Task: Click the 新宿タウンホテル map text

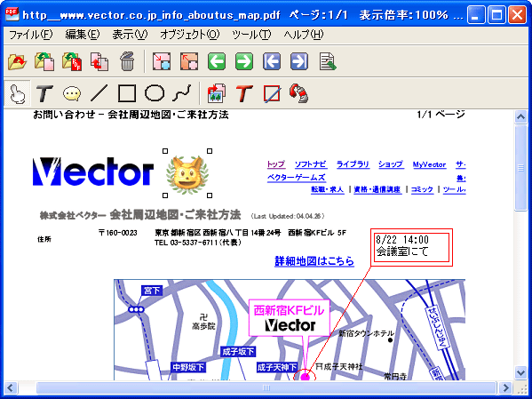Action: pyautogui.click(x=366, y=334)
